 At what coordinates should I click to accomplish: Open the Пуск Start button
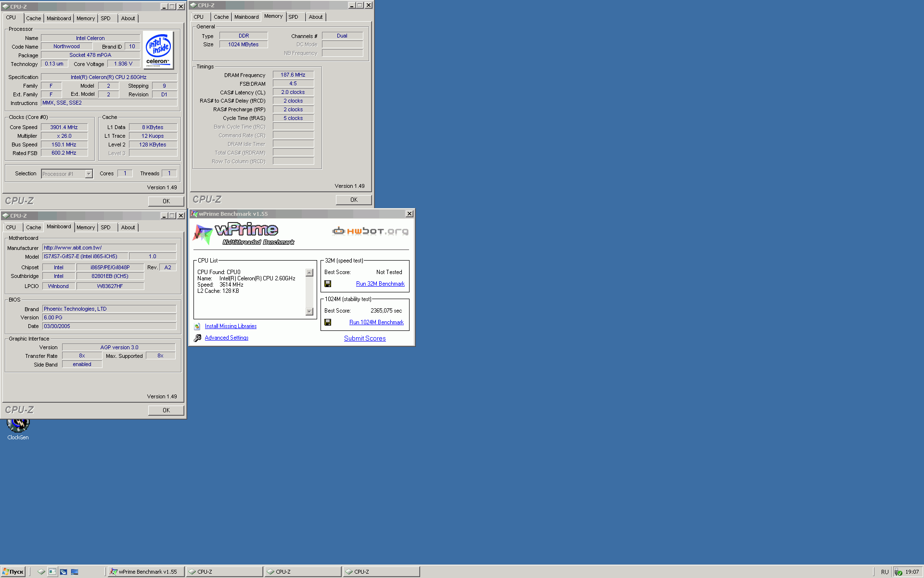(x=13, y=572)
